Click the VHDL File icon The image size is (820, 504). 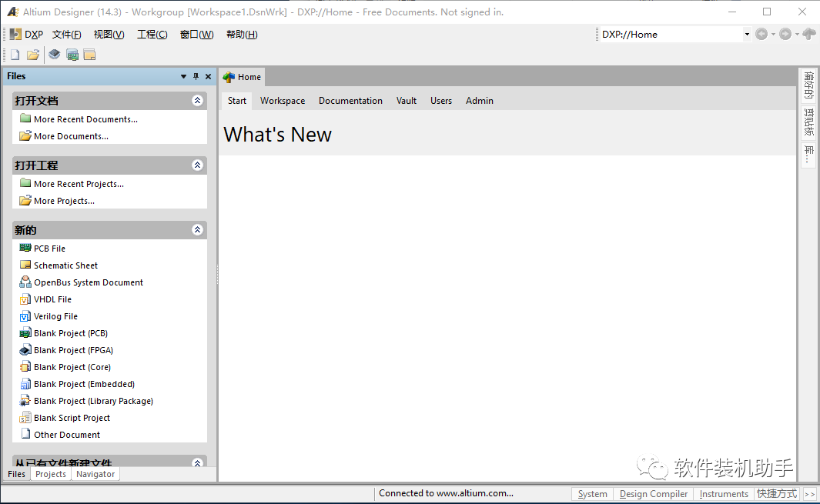pos(25,299)
